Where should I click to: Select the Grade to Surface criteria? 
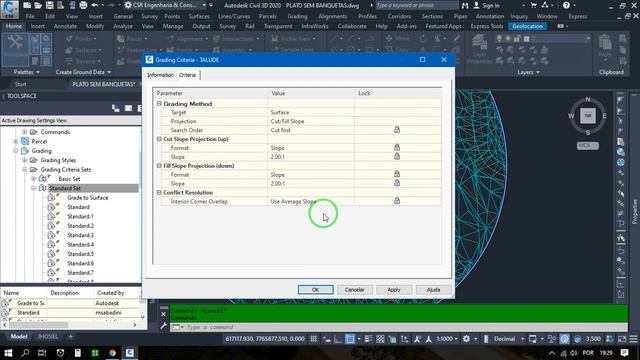(88, 198)
